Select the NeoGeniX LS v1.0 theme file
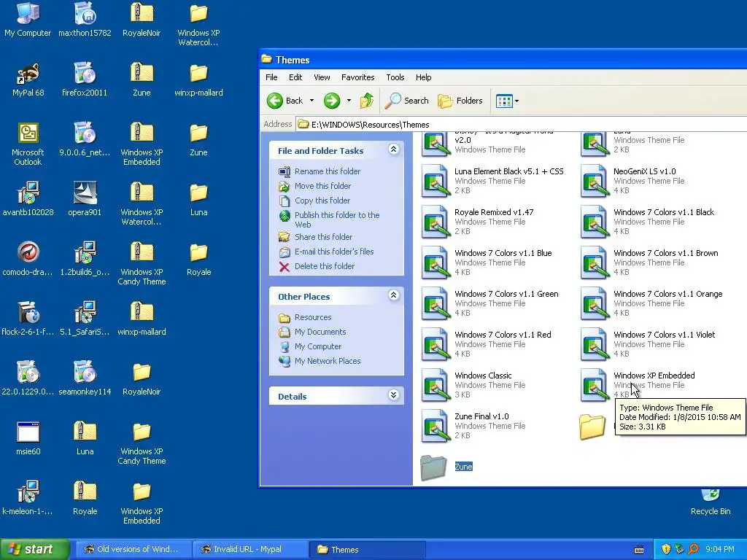Screen dimensions: 747x560 click(x=634, y=181)
